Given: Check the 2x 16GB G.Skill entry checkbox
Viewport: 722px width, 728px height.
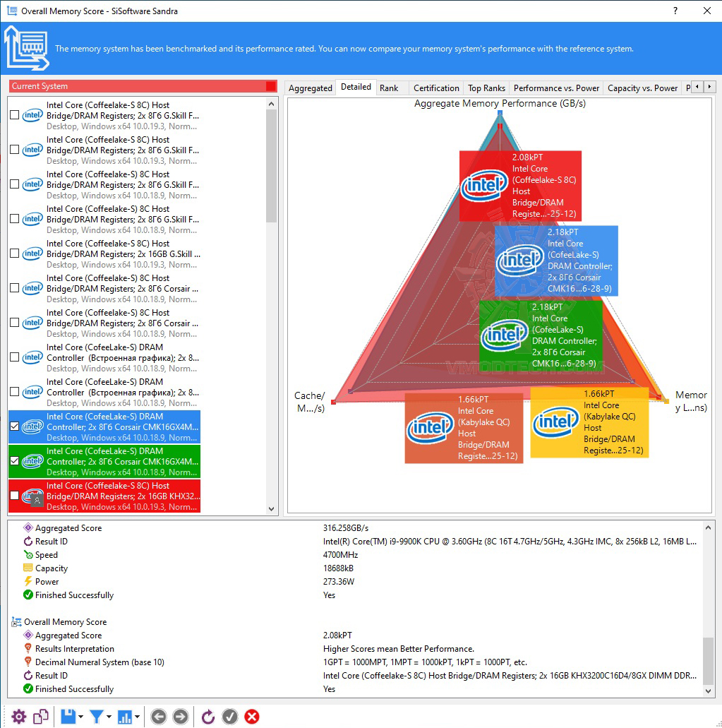Looking at the screenshot, I should coord(14,253).
